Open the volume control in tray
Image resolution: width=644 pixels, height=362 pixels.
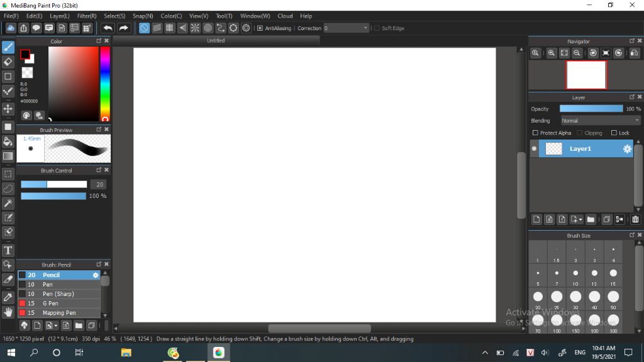point(545,353)
